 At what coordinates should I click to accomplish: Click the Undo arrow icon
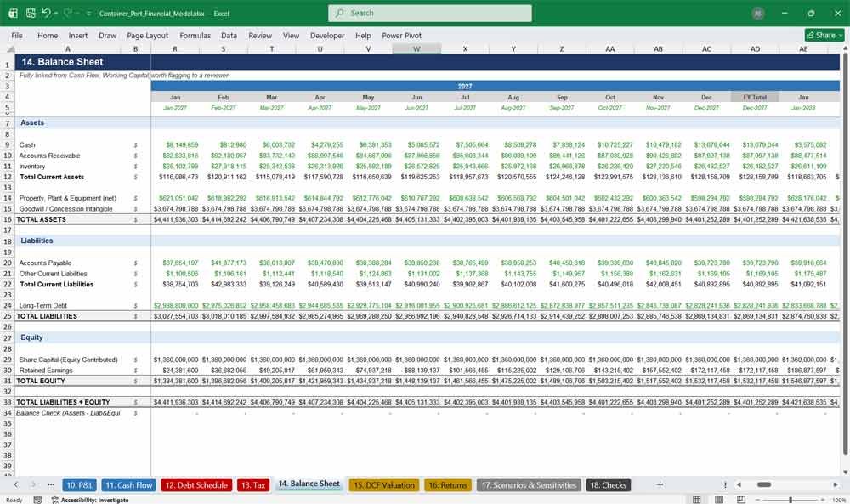[47, 13]
